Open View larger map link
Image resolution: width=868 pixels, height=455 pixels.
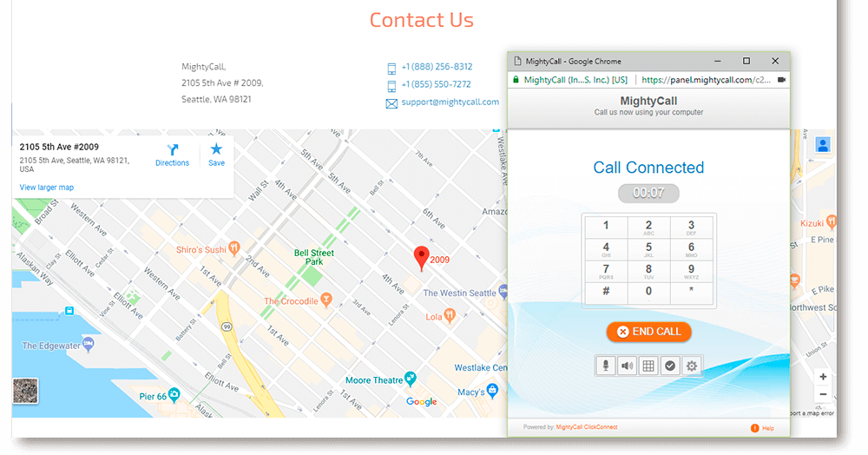(x=47, y=187)
